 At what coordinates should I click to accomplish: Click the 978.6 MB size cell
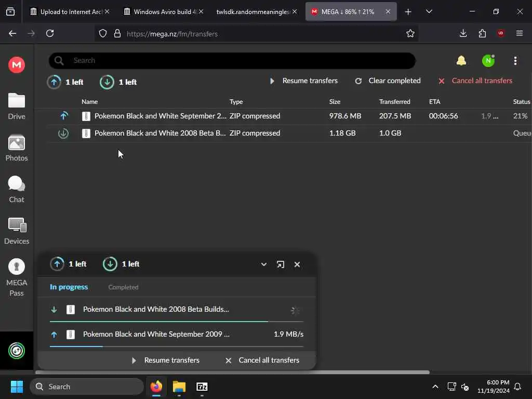[345, 116]
